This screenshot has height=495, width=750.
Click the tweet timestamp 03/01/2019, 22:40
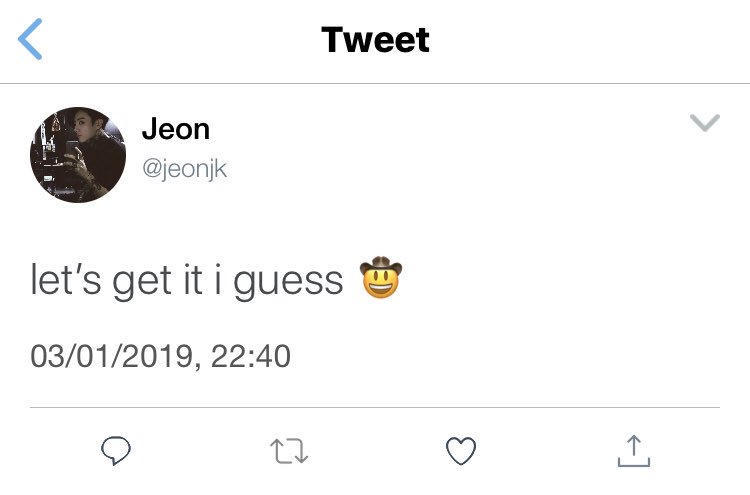(x=161, y=356)
